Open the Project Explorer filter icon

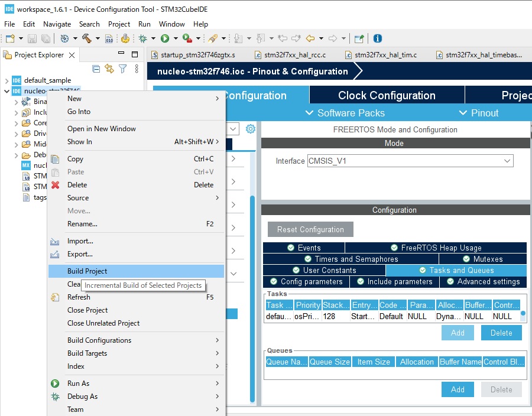pyautogui.click(x=122, y=69)
